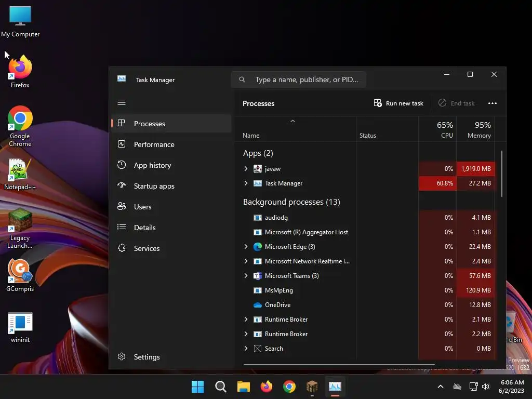Collapse column sort chevron above Name
Image resolution: width=532 pixels, height=399 pixels.
292,121
